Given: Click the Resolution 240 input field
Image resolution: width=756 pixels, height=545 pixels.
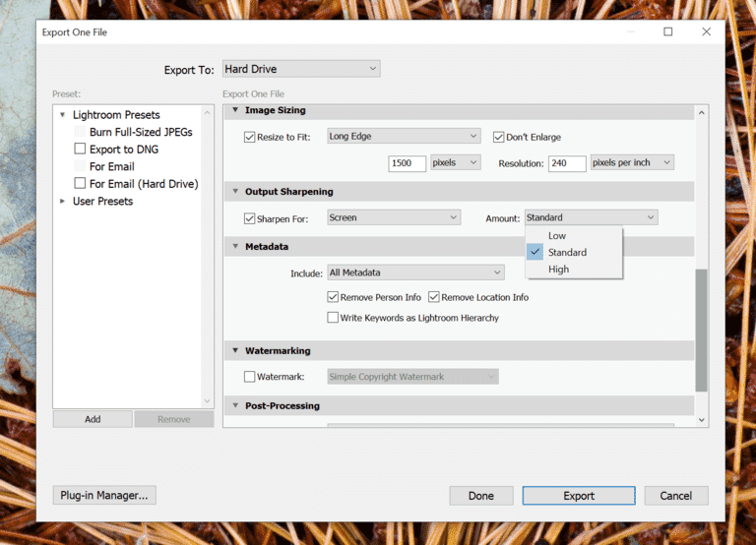Looking at the screenshot, I should tap(567, 163).
